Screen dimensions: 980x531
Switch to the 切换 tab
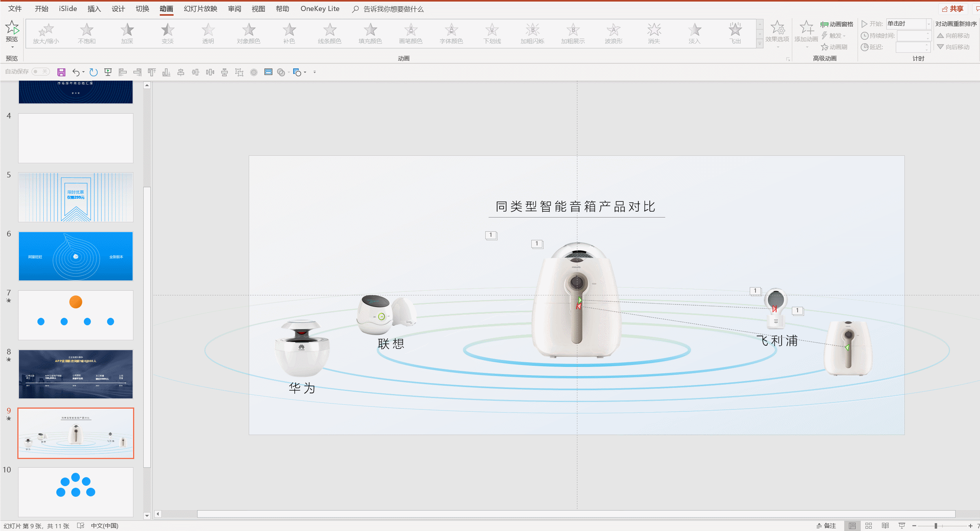[142, 9]
